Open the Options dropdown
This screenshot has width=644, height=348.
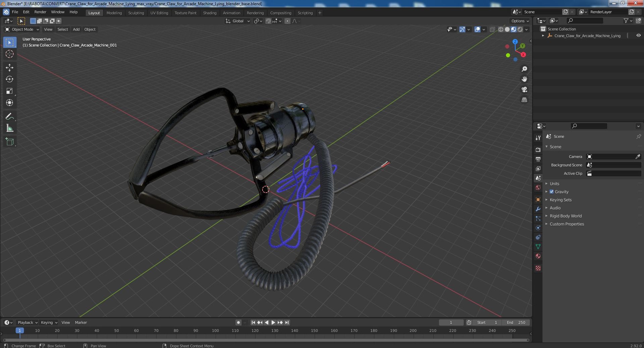(520, 21)
